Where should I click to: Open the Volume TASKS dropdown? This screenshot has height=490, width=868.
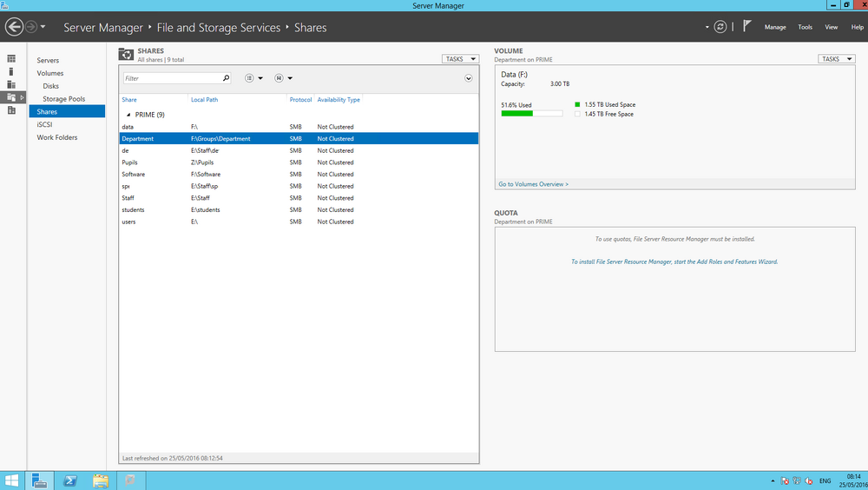pyautogui.click(x=837, y=59)
